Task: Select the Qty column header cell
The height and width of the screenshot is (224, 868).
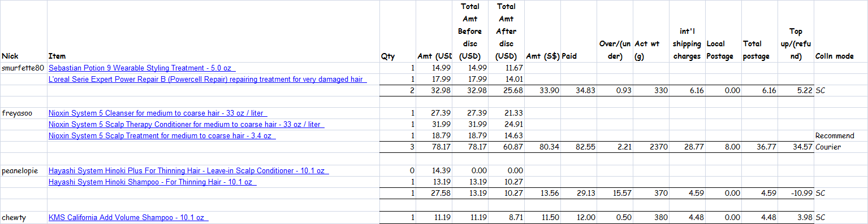Action: click(x=398, y=31)
